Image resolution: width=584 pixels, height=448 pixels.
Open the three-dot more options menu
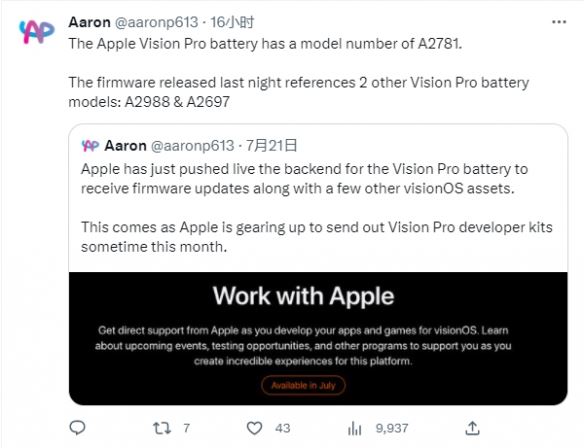click(559, 22)
